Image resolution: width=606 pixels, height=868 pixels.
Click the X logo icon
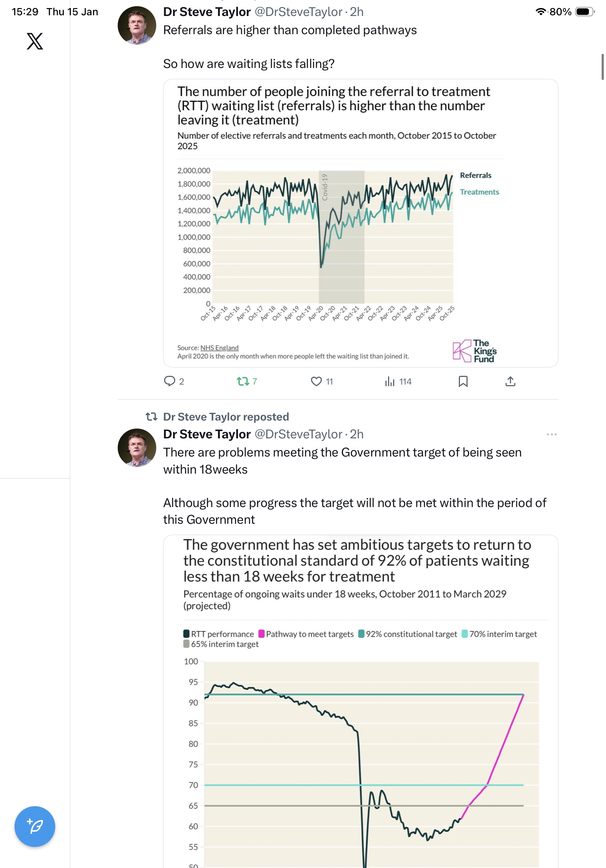pos(35,41)
